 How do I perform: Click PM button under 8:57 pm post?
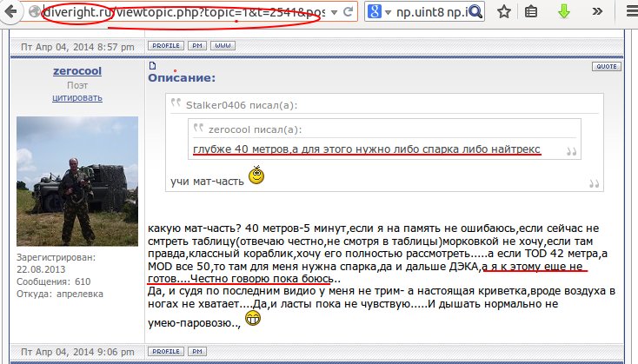point(197,45)
